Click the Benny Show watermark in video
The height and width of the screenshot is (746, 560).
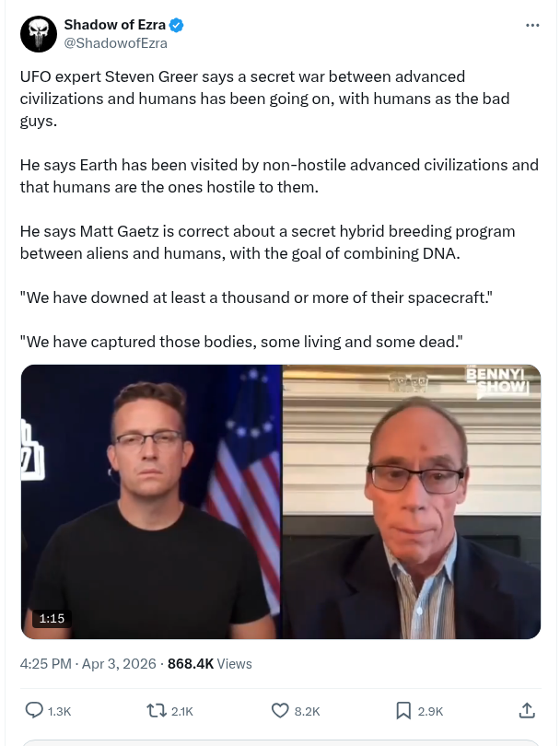pos(497,380)
